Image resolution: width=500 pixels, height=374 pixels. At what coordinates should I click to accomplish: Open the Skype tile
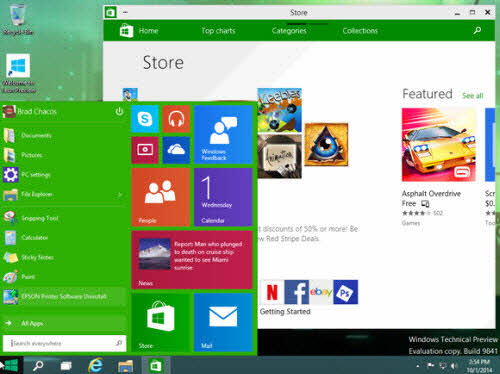145,119
